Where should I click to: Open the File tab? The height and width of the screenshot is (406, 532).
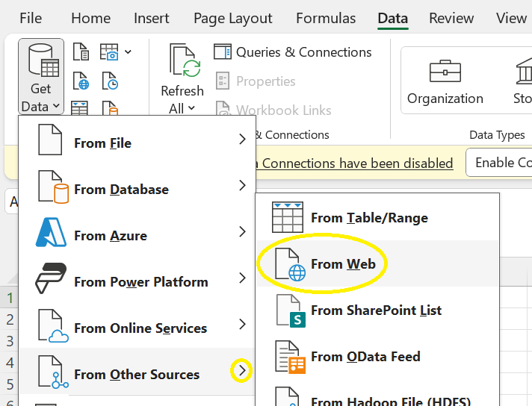31,18
